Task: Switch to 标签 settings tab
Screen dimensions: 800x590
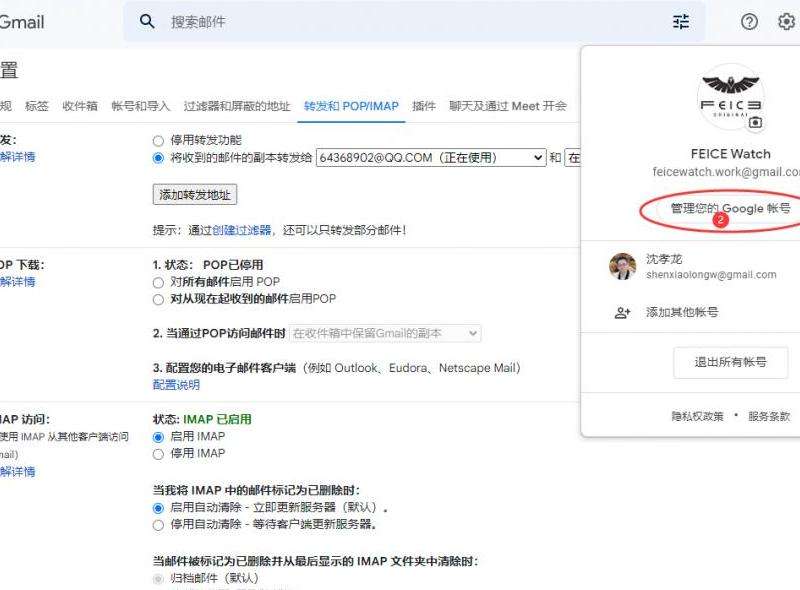Action: 37,106
